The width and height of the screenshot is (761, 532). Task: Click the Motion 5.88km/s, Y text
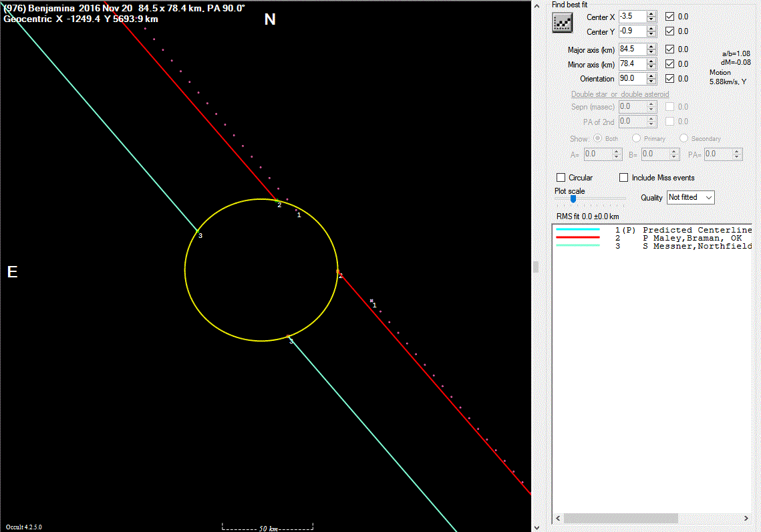[728, 77]
